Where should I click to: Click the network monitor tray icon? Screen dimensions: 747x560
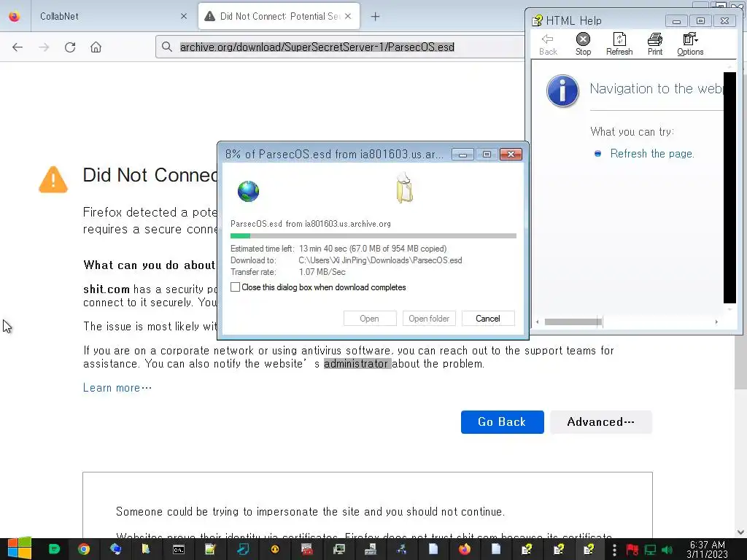[x=650, y=550]
